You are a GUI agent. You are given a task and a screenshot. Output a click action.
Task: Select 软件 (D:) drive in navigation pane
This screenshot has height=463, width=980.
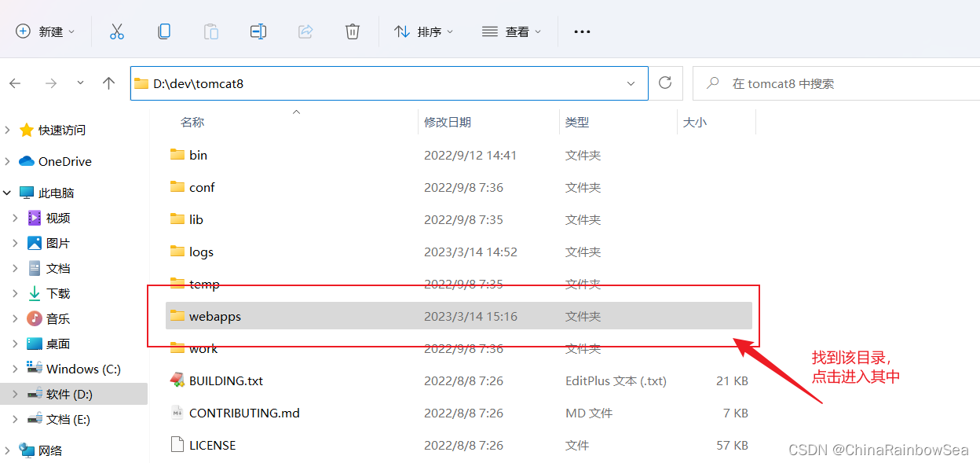69,394
